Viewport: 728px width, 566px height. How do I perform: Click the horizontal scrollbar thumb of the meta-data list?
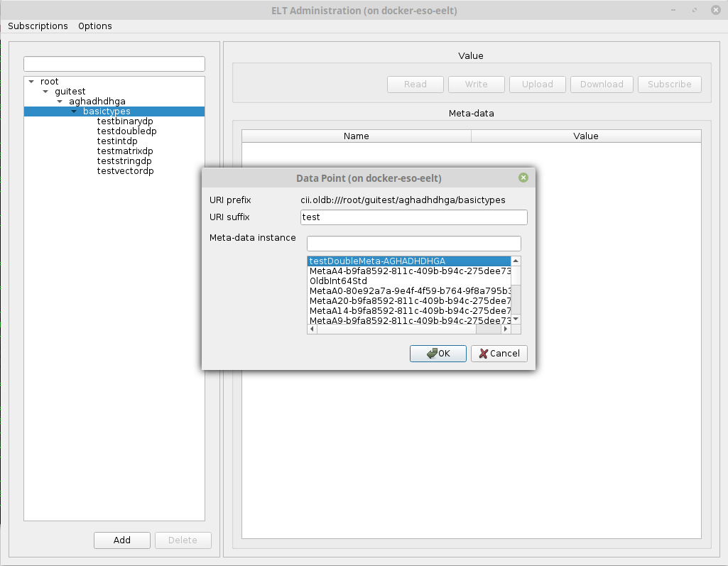[396, 330]
